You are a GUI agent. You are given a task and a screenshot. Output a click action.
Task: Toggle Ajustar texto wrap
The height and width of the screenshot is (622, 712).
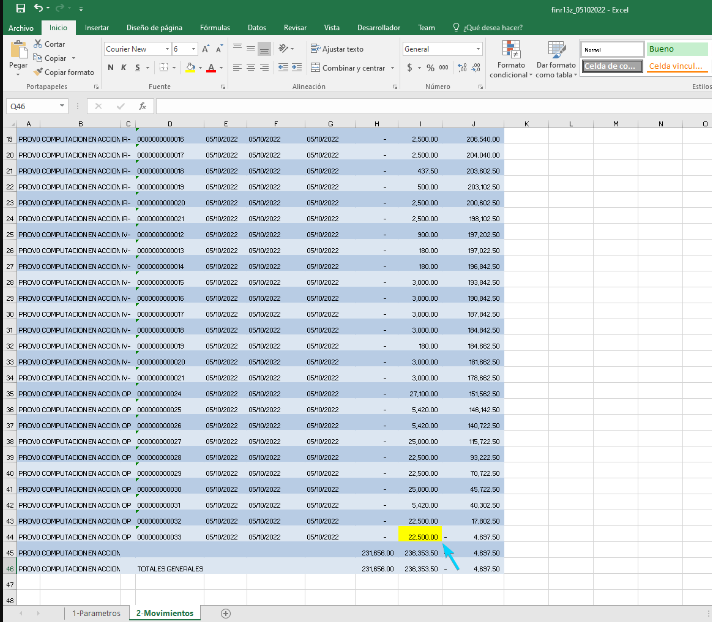click(337, 49)
